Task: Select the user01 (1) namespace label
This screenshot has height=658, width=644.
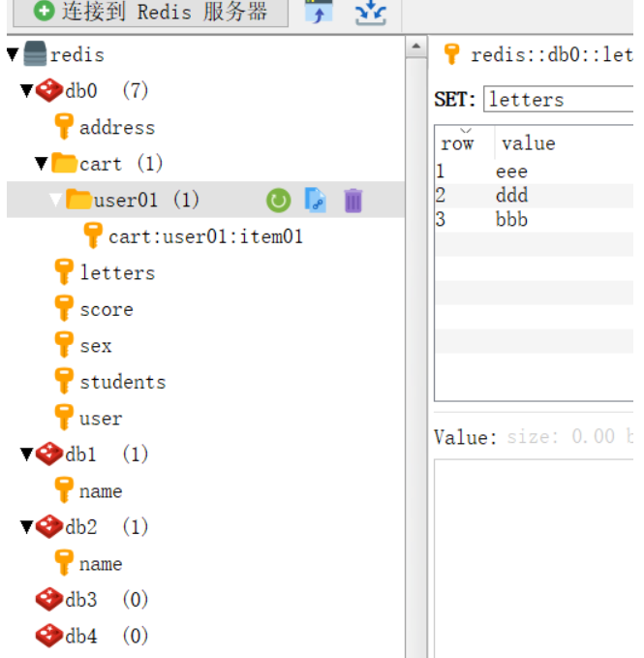Action: coord(146,201)
